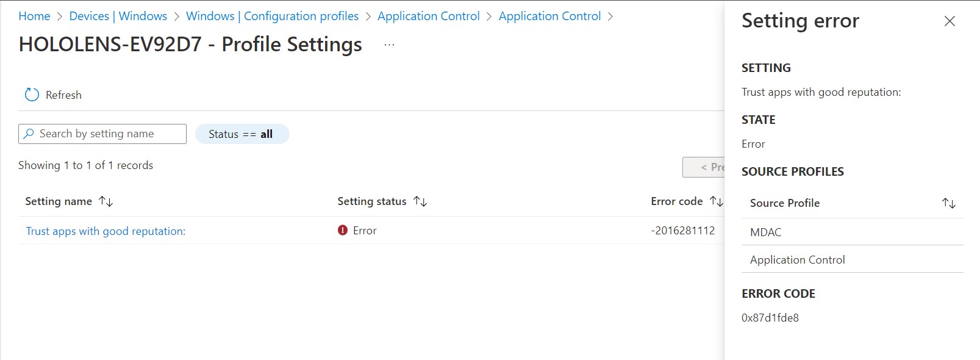Viewport: 980px width, 360px height.
Task: Open Windows | Configuration profiles breadcrumb
Action: (272, 16)
